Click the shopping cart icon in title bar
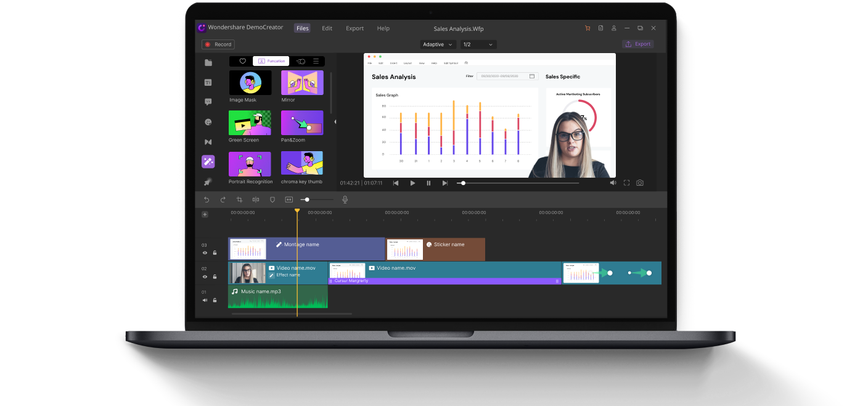The width and height of the screenshot is (868, 406). [588, 28]
